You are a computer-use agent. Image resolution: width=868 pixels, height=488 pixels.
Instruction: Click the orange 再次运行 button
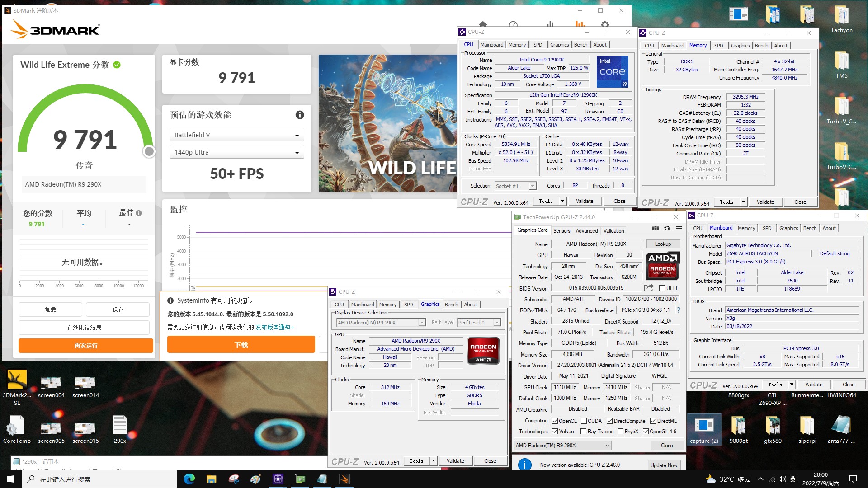86,346
